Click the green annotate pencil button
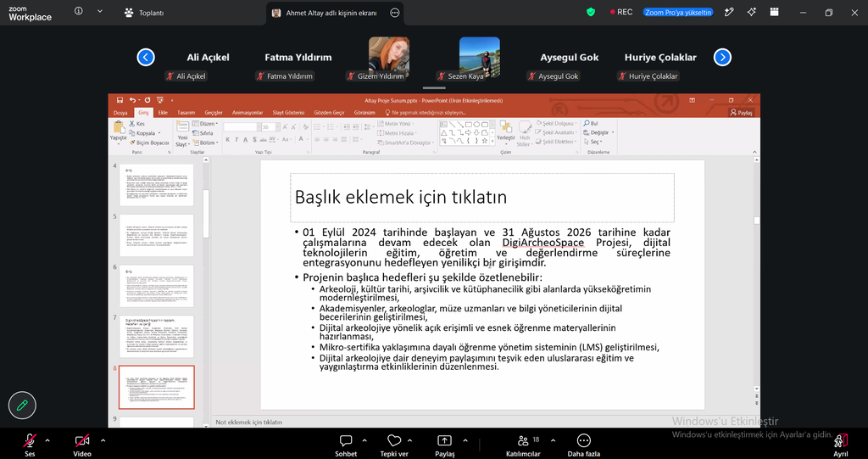Image resolution: width=868 pixels, height=459 pixels. click(22, 406)
